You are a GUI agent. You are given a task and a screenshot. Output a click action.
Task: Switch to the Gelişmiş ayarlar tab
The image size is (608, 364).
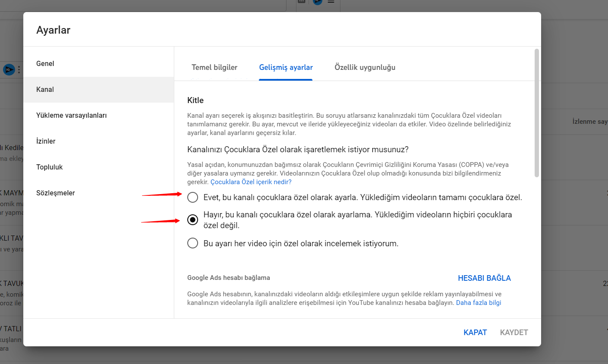tap(286, 67)
